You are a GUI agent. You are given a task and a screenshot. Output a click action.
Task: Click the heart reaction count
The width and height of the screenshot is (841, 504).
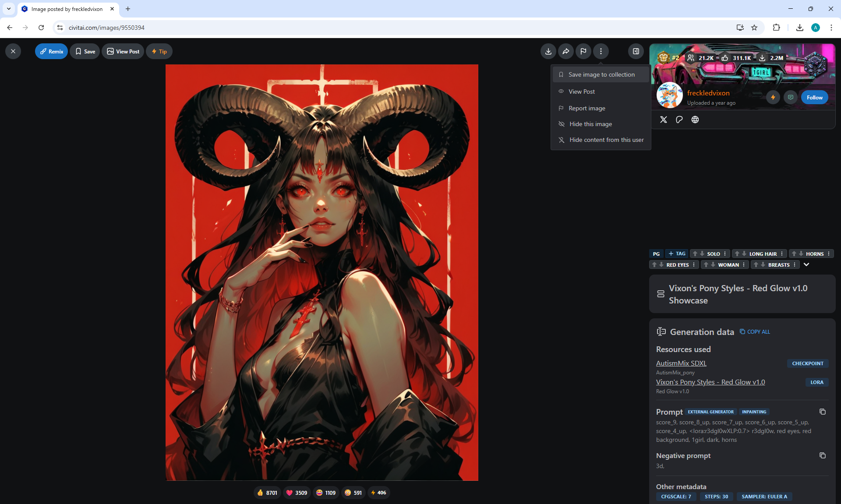(297, 493)
